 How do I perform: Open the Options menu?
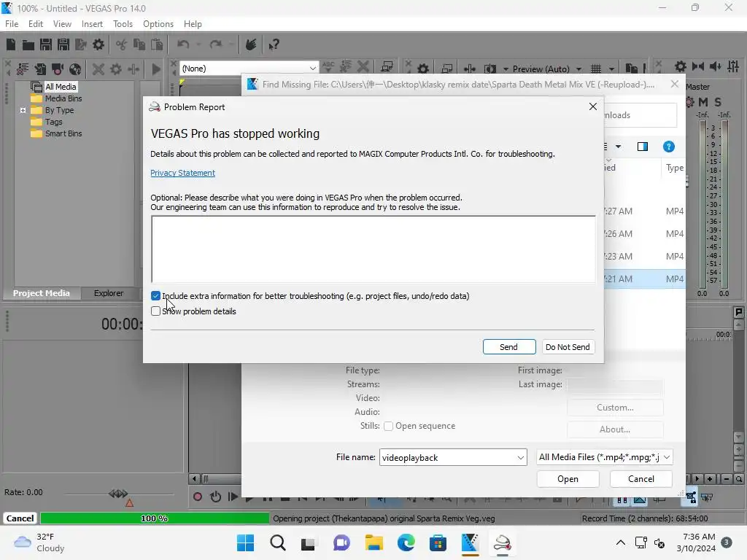click(158, 24)
